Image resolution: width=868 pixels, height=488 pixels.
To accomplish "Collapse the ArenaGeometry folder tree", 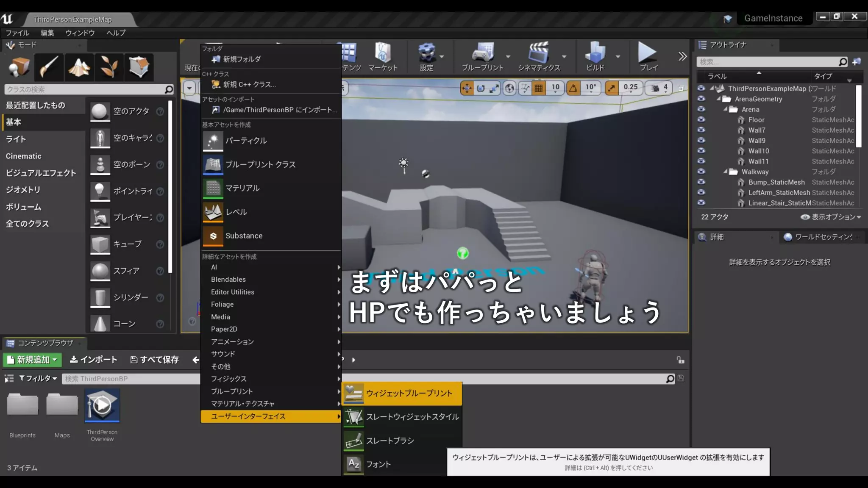I will [x=719, y=99].
